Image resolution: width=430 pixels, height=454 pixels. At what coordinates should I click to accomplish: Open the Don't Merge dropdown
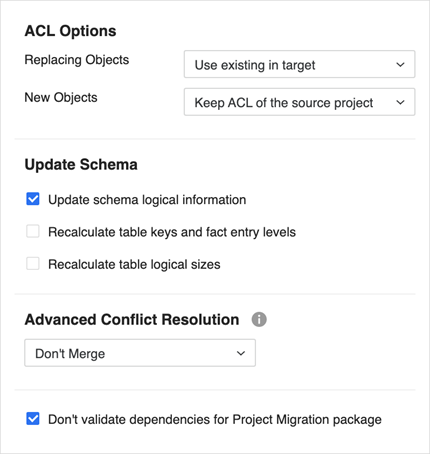[140, 353]
